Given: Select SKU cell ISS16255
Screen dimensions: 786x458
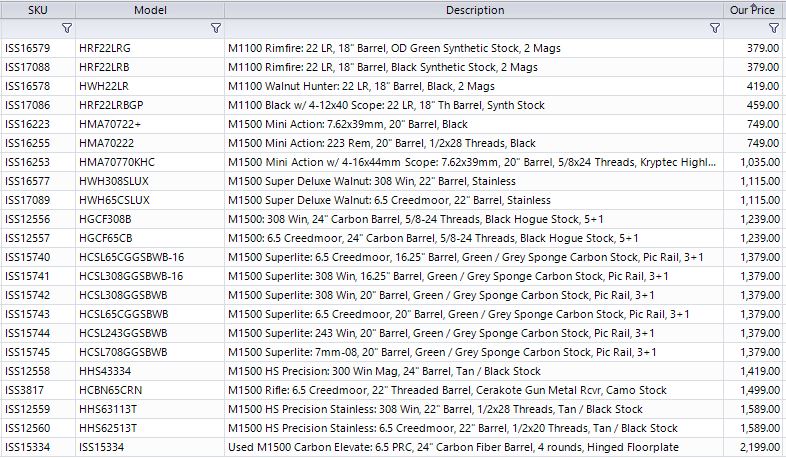Looking at the screenshot, I should click(x=38, y=143).
